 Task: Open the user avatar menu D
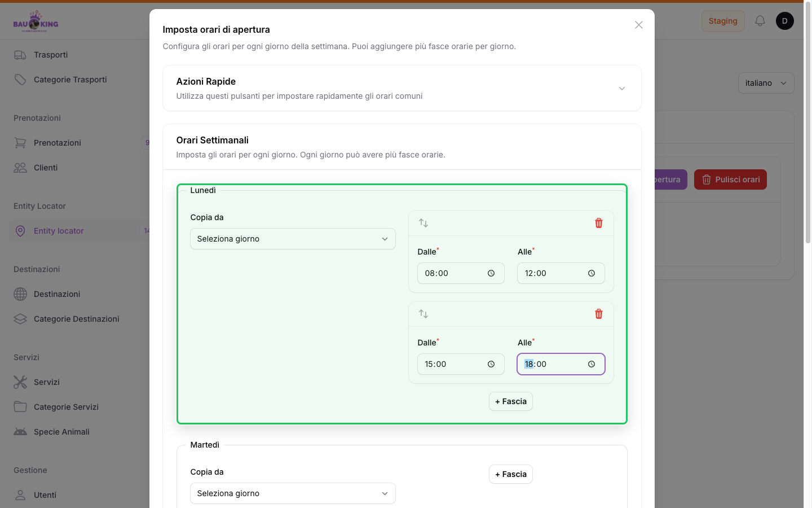pos(785,21)
